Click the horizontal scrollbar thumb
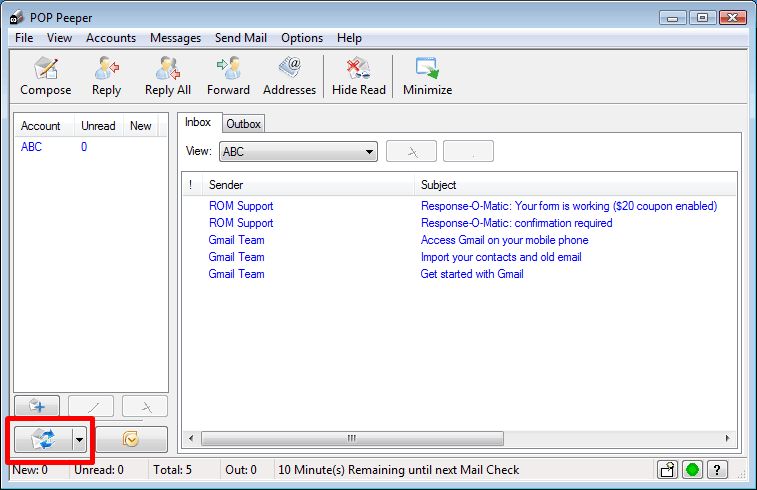The width and height of the screenshot is (757, 490). [352, 438]
